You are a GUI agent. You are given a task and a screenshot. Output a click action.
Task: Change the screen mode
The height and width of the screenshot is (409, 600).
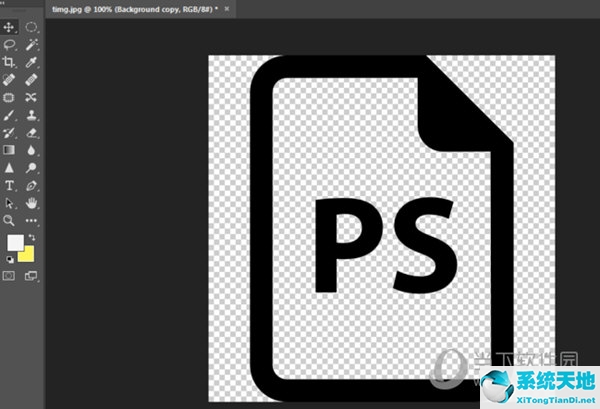pos(31,275)
